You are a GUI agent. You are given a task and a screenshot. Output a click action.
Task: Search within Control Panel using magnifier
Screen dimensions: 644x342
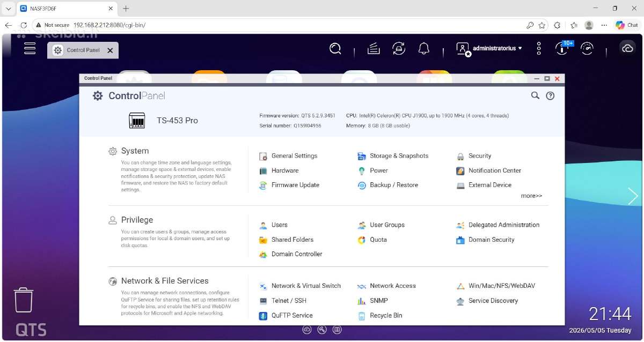[535, 95]
